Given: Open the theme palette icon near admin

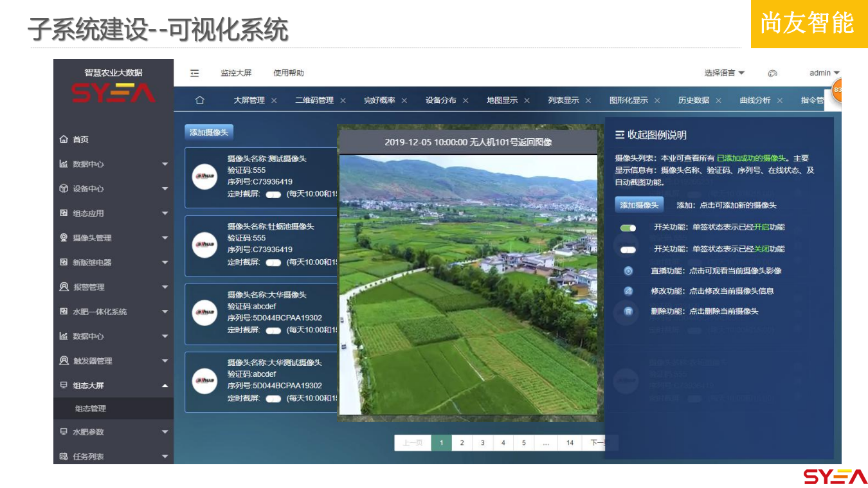Looking at the screenshot, I should tap(772, 73).
